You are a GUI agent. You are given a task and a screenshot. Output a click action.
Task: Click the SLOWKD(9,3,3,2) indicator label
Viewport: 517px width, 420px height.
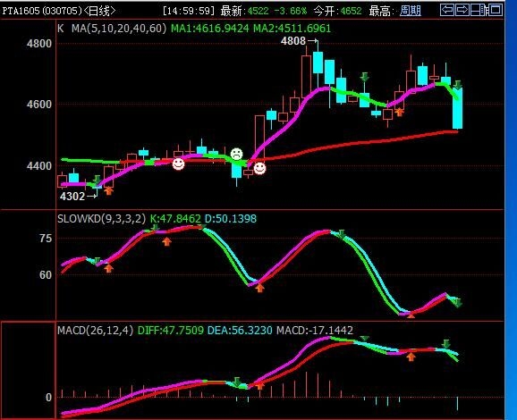pyautogui.click(x=101, y=218)
